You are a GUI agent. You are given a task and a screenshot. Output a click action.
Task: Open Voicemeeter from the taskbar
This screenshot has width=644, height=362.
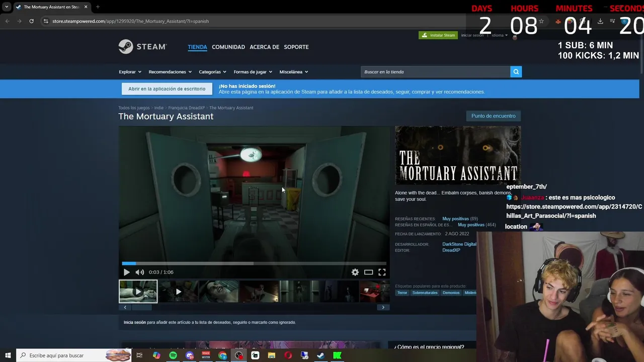pyautogui.click(x=206, y=355)
